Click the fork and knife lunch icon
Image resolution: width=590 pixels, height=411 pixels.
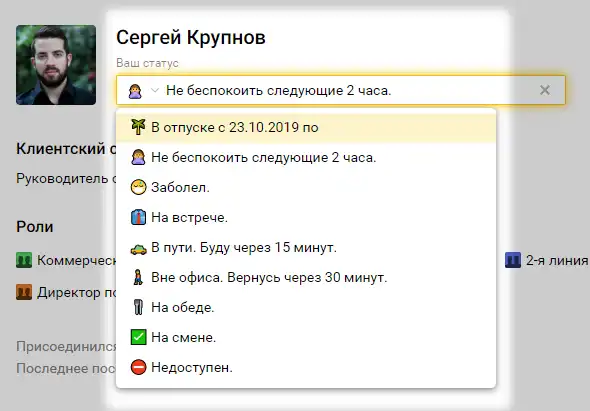point(138,307)
